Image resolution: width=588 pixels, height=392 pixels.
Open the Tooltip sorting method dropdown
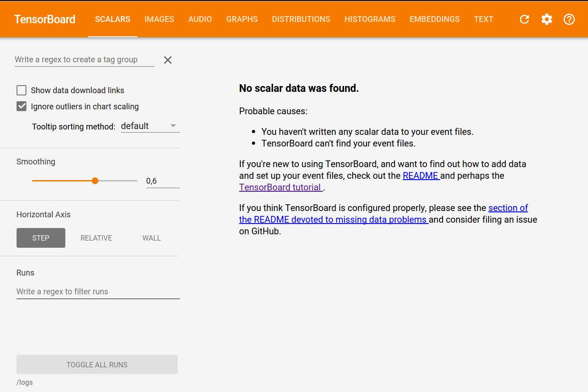point(150,126)
